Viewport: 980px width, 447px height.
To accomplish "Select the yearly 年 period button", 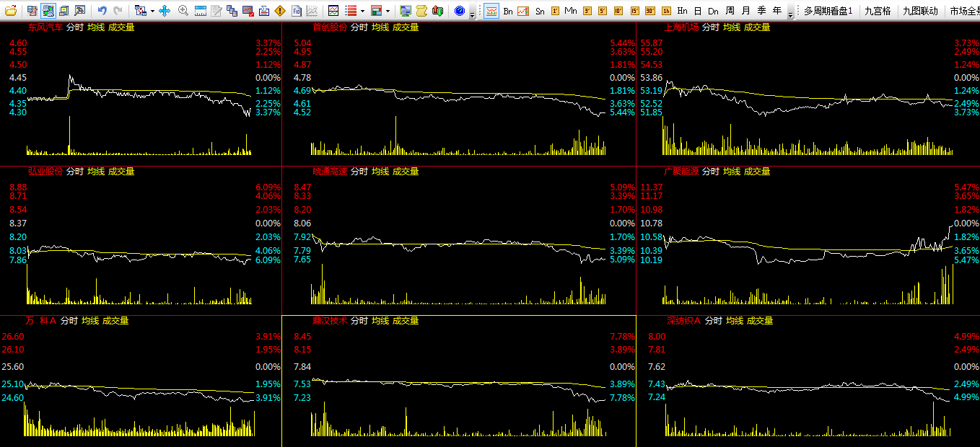I will (x=777, y=11).
